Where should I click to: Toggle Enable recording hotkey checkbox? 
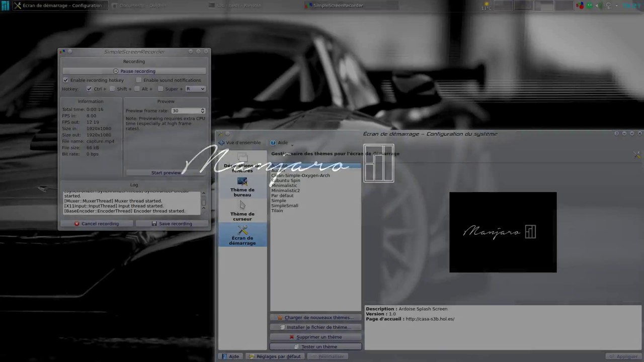[65, 80]
